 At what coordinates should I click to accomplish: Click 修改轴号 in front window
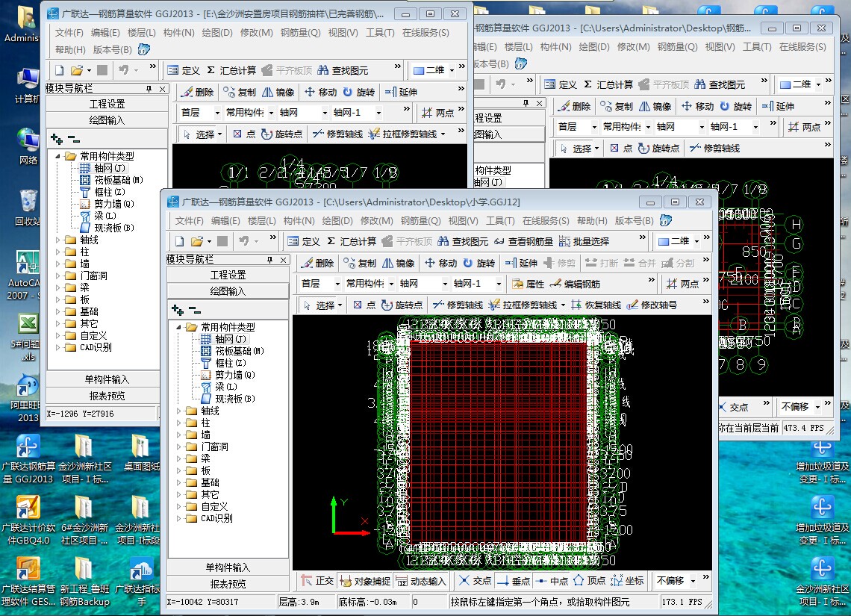pos(652,305)
